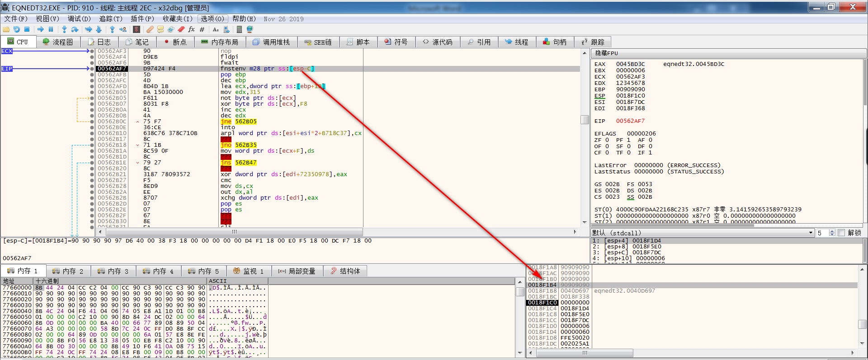Click the disassembly vertical scrollbar thumb

pos(585,120)
